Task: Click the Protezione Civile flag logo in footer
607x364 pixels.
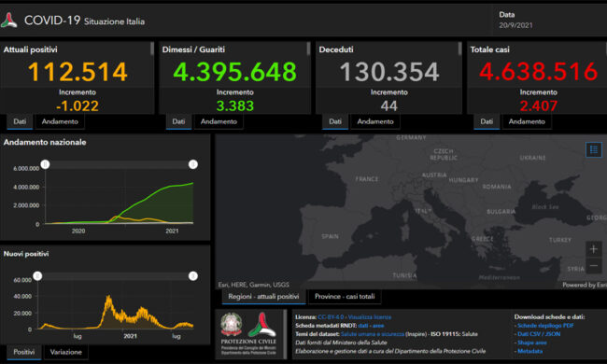Action: click(x=262, y=324)
